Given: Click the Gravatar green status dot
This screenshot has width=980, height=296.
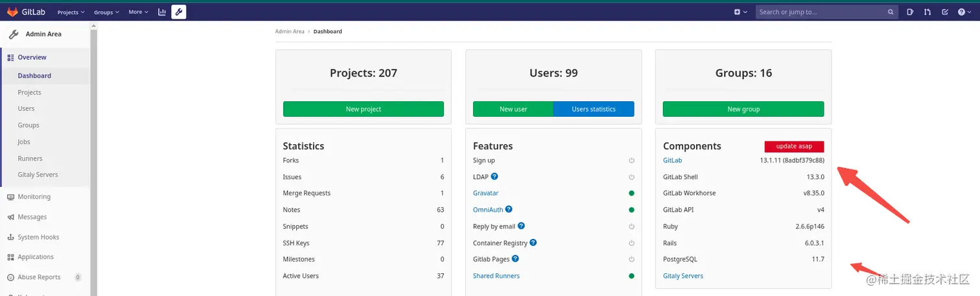Looking at the screenshot, I should tap(631, 193).
